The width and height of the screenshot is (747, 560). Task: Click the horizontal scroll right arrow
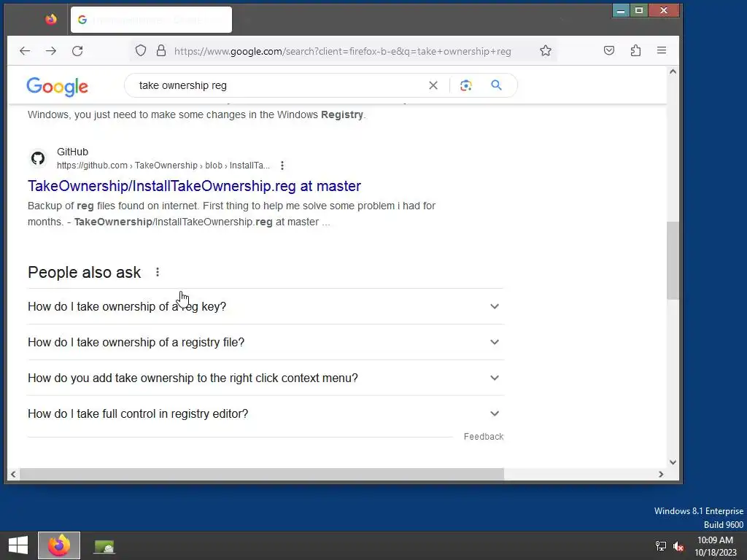(x=661, y=474)
